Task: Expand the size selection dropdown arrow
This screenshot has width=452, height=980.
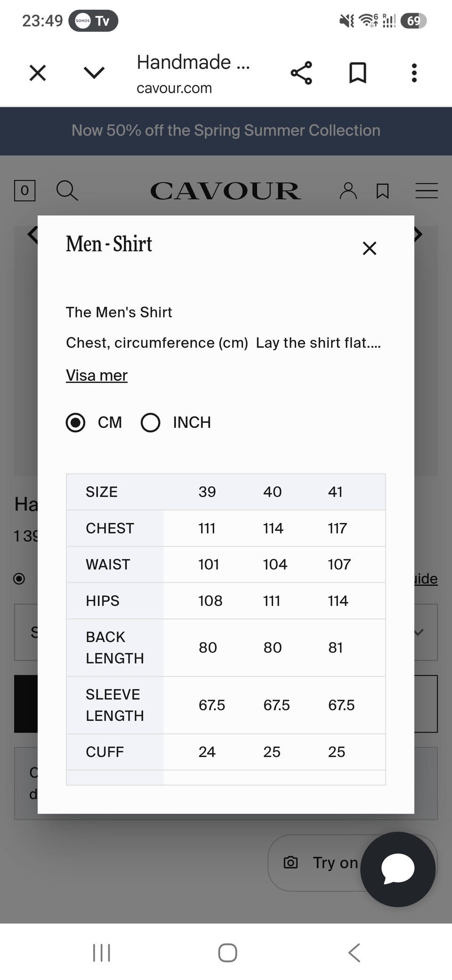Action: (x=419, y=632)
